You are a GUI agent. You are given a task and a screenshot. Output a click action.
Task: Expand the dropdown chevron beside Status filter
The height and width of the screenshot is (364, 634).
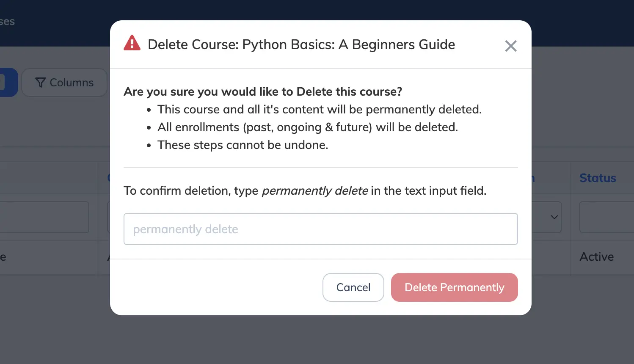pos(554,217)
